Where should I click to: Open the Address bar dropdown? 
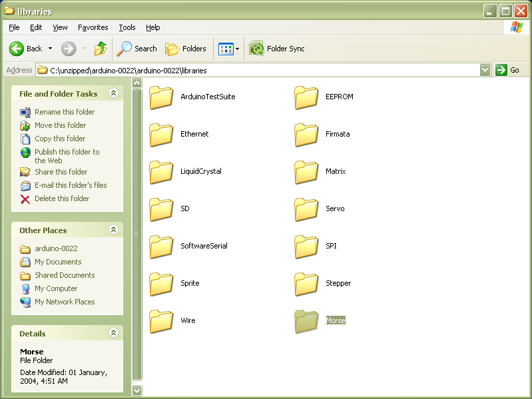485,70
